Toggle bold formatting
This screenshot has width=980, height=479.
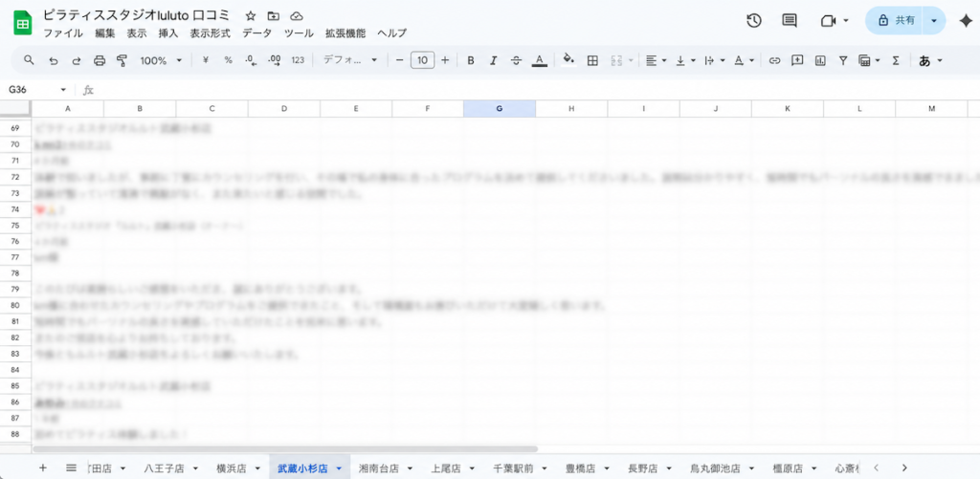(x=471, y=60)
